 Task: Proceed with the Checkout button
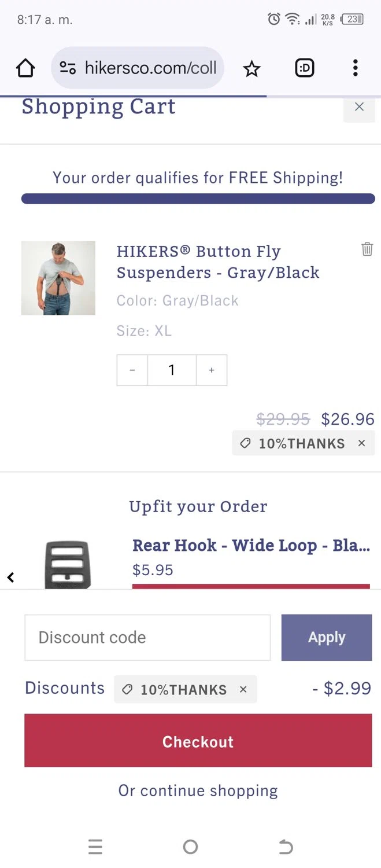point(198,741)
